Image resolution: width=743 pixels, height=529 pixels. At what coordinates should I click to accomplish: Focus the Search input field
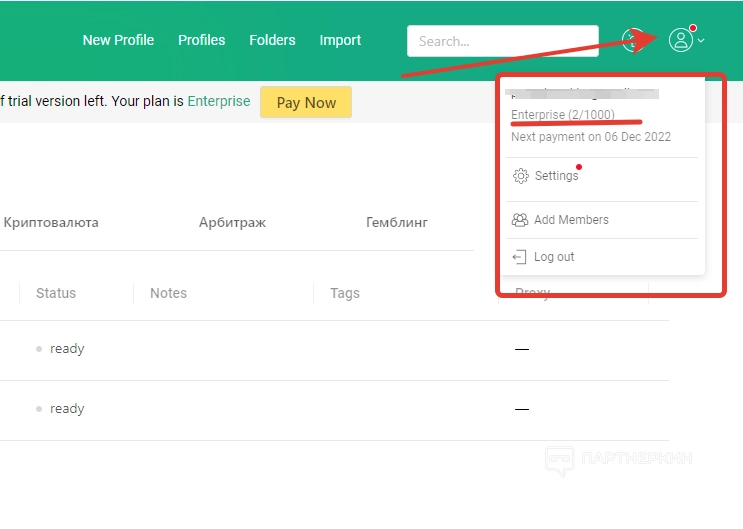503,41
